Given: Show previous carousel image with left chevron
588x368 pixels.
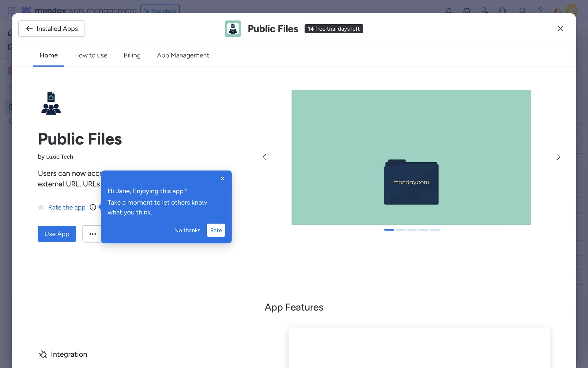Looking at the screenshot, I should (x=264, y=157).
